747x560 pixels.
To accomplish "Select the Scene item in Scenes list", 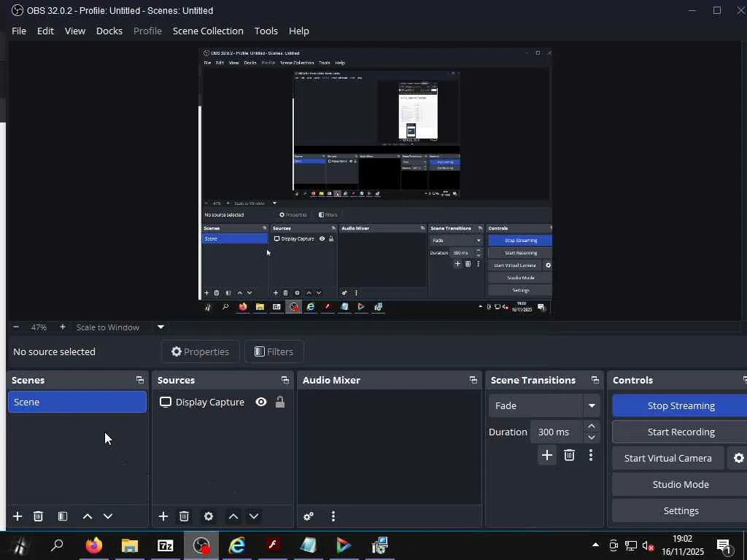I will 77,402.
